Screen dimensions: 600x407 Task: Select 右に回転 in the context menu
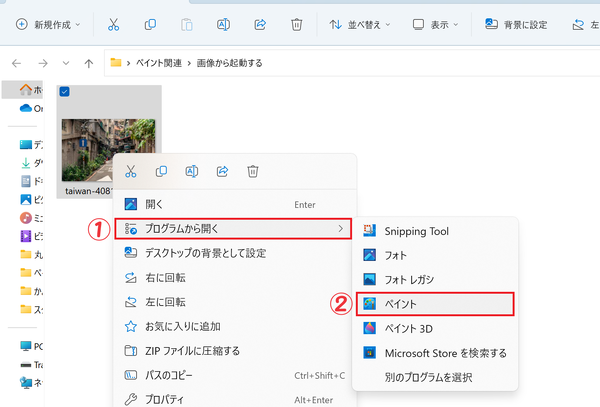(235, 277)
